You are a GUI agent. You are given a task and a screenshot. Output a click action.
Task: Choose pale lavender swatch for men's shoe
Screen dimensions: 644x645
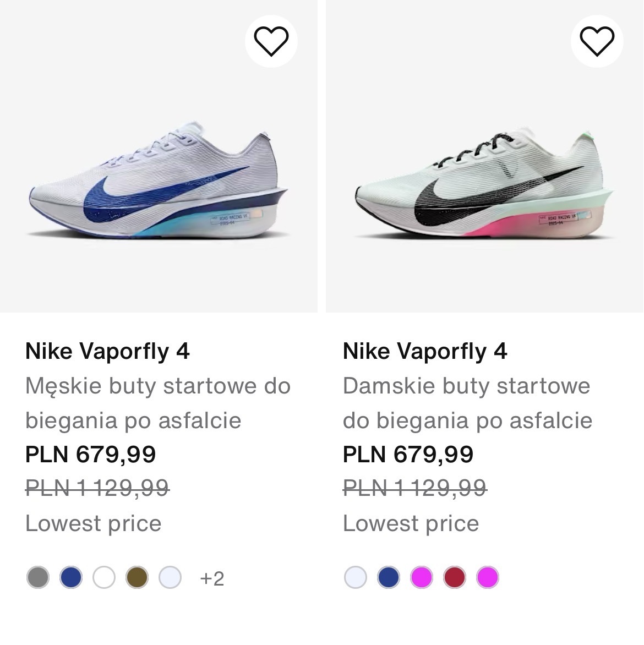pos(170,578)
